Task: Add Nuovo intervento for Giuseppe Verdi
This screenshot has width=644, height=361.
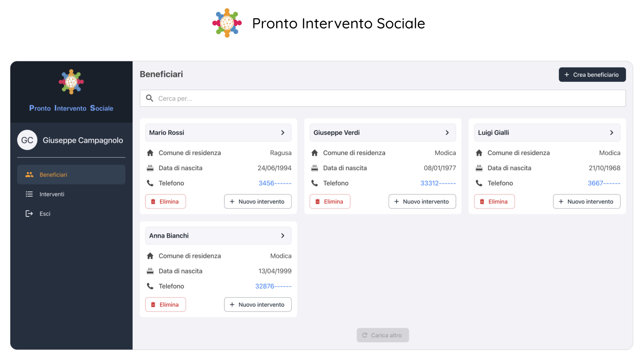Action: click(x=422, y=201)
